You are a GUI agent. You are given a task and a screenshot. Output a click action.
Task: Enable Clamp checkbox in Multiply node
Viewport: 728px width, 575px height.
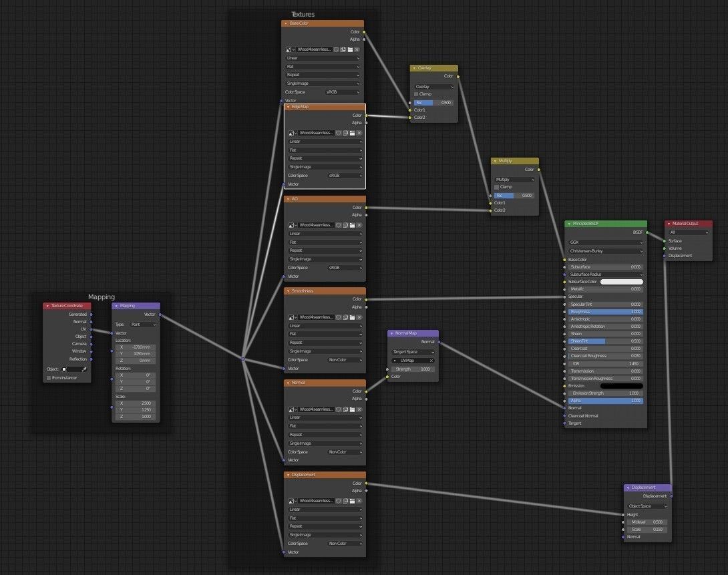pyautogui.click(x=497, y=187)
